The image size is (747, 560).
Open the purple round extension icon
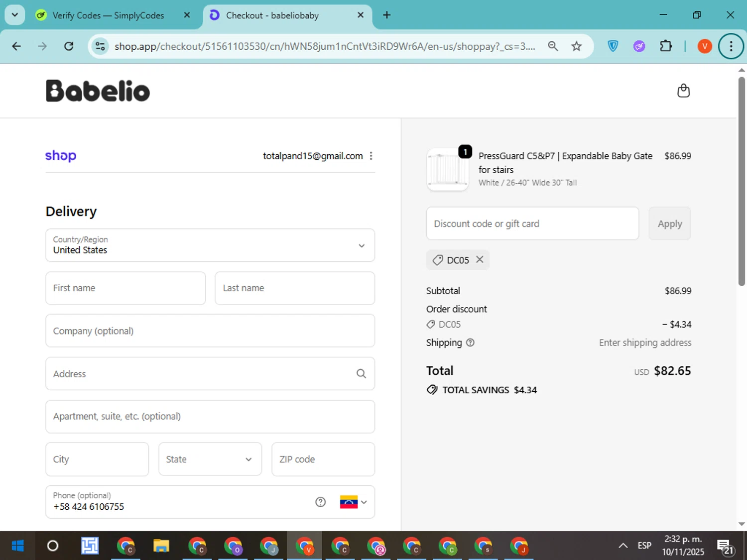[639, 46]
